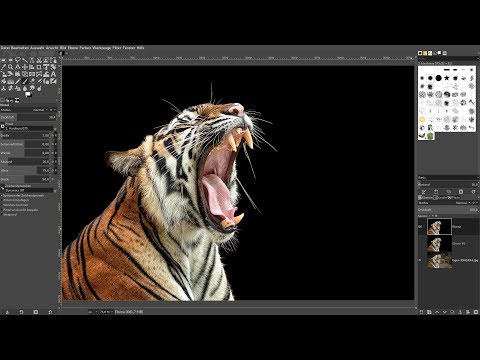Image resolution: width=480 pixels, height=360 pixels.
Task: Click the Pinsel brush preview button
Action: tap(3, 126)
